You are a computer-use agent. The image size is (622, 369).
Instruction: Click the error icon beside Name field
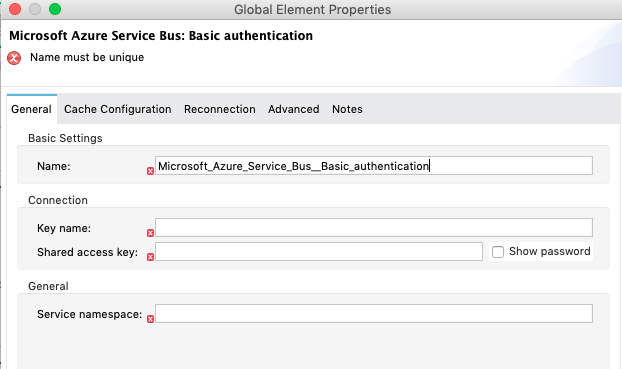pos(150,171)
